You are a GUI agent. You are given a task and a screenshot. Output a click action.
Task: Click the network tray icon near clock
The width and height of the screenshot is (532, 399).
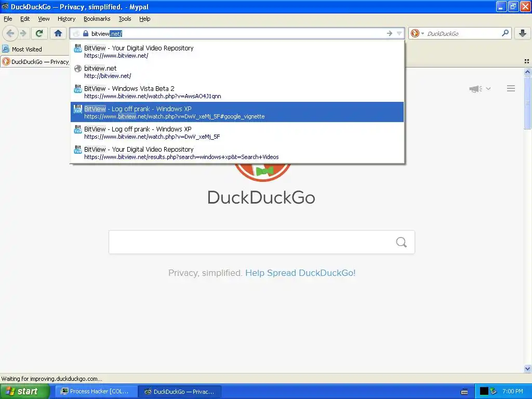tap(494, 391)
